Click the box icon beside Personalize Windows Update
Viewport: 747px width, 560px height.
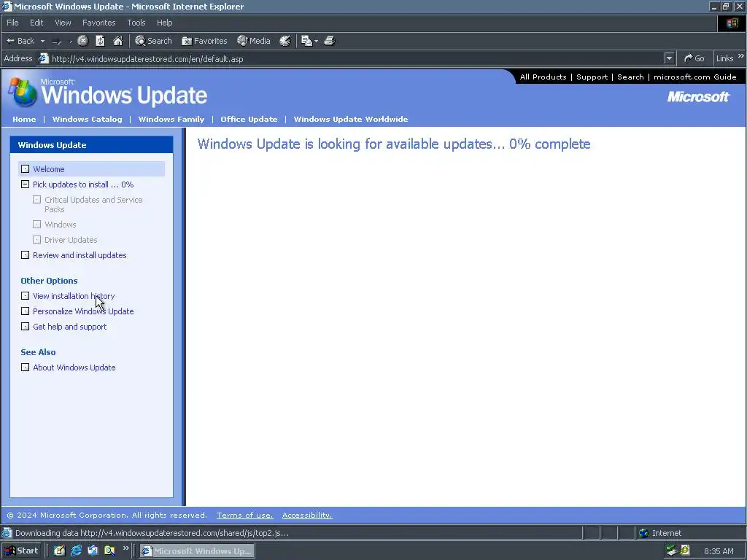26,311
